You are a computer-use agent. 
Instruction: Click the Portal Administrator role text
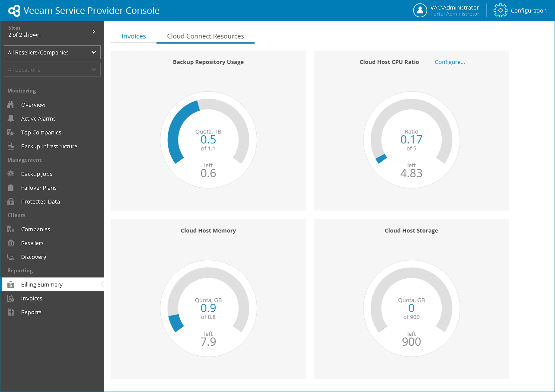(x=455, y=14)
